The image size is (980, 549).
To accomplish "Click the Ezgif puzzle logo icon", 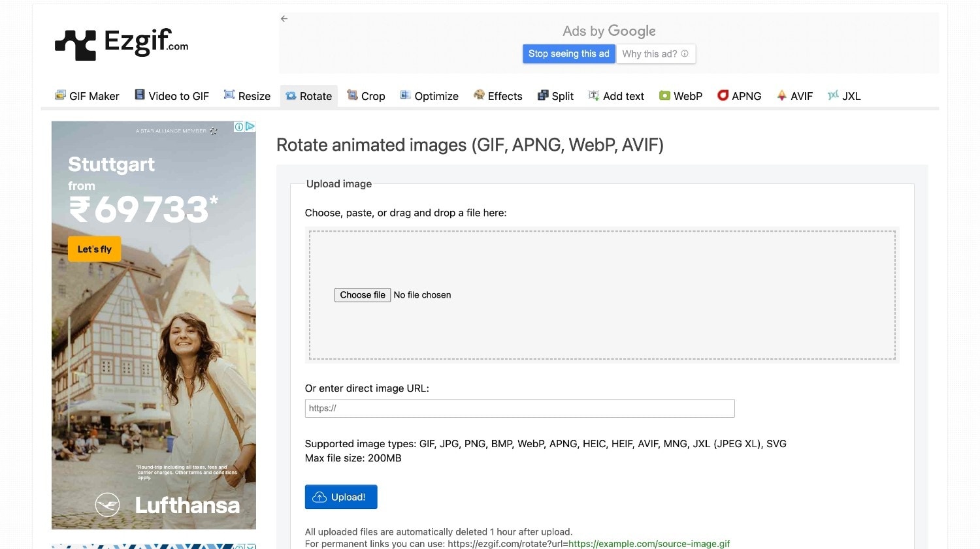I will [76, 45].
